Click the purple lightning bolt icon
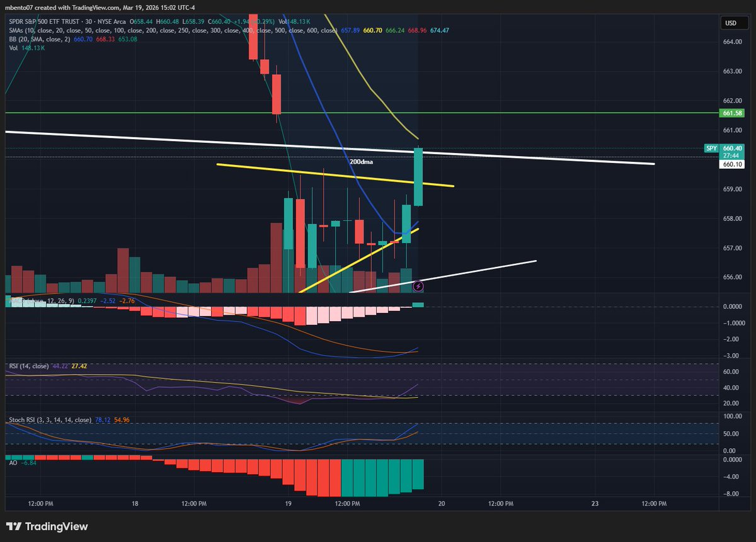This screenshot has width=756, height=542. (418, 286)
